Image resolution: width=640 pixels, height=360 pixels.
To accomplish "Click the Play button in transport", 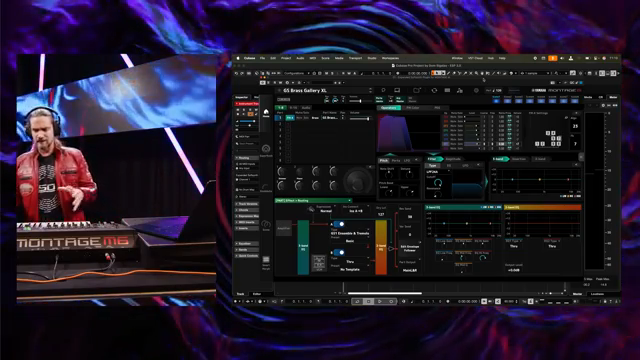I will pyautogui.click(x=380, y=301).
